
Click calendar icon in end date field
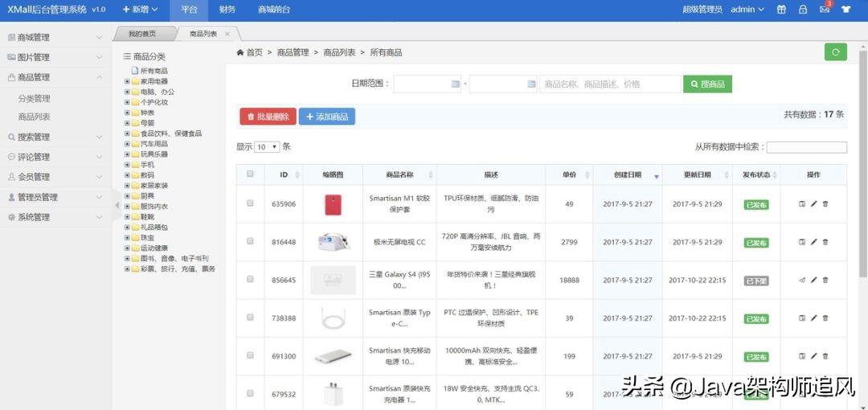[531, 84]
